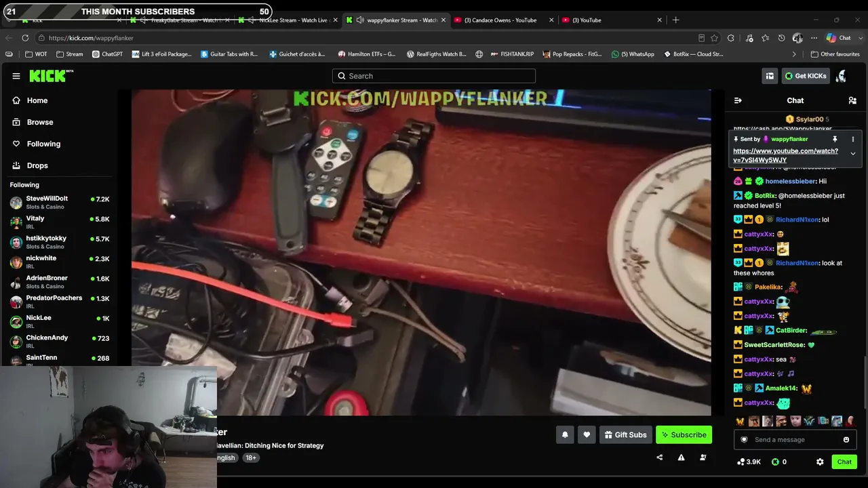Open the BotRix Cloud bookmark

click(692, 54)
